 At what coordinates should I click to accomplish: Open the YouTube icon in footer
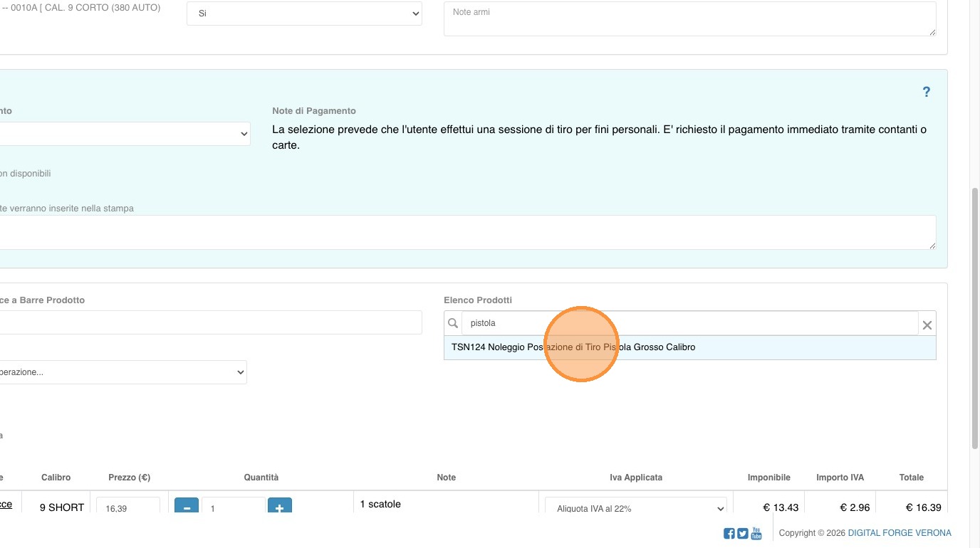pos(756,533)
